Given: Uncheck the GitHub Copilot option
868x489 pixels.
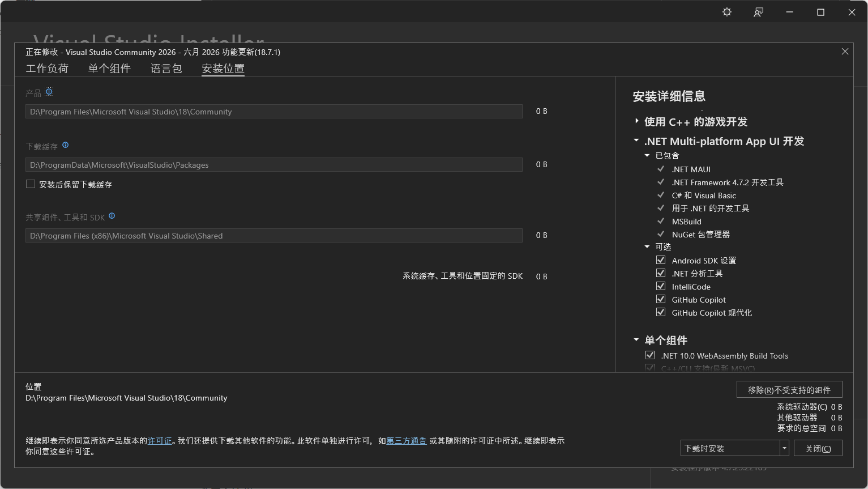Looking at the screenshot, I should click(x=661, y=299).
